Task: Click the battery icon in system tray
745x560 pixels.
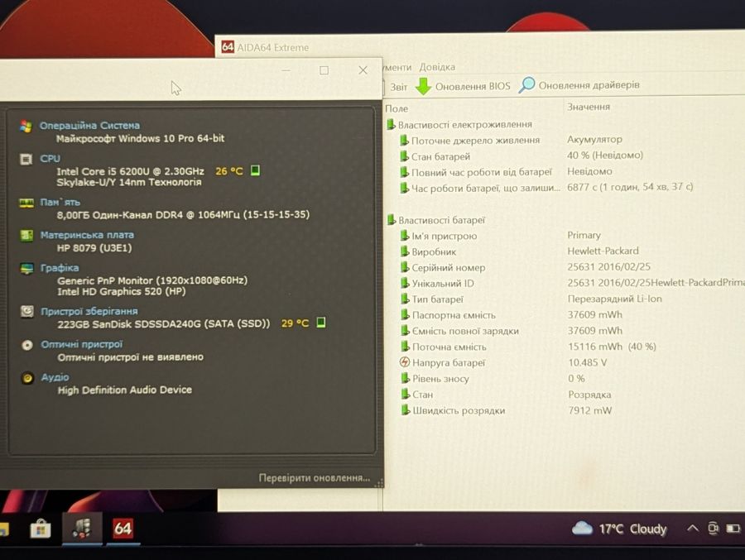Action: [733, 529]
